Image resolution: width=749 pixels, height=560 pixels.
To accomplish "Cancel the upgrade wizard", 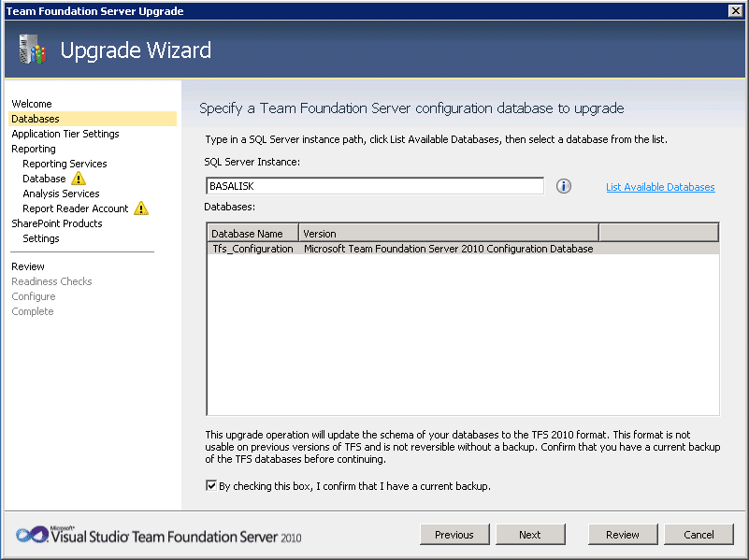I will click(699, 534).
